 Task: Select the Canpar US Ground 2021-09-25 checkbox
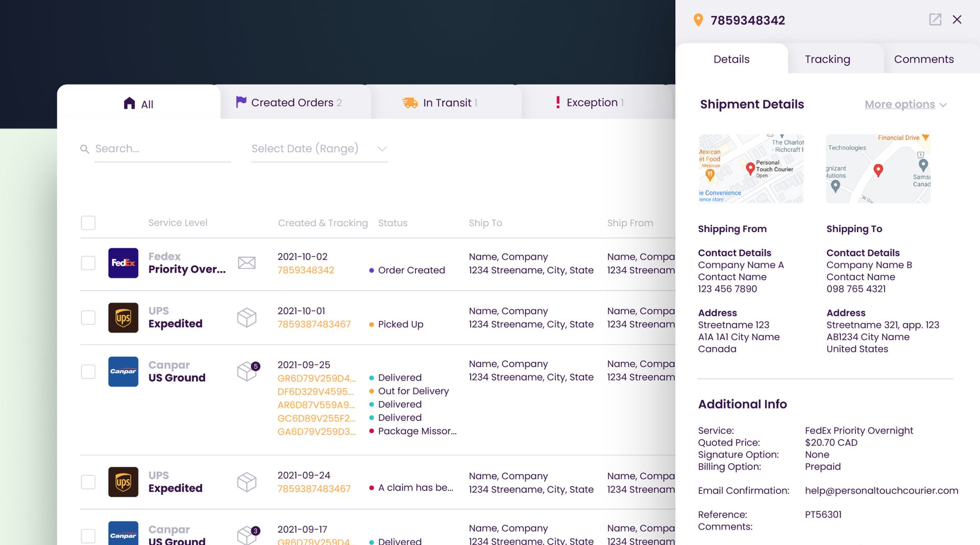pyautogui.click(x=88, y=371)
